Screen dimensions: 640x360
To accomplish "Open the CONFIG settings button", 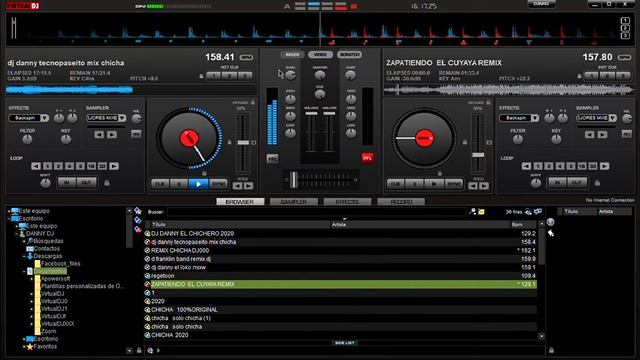I will pyautogui.click(x=541, y=4).
